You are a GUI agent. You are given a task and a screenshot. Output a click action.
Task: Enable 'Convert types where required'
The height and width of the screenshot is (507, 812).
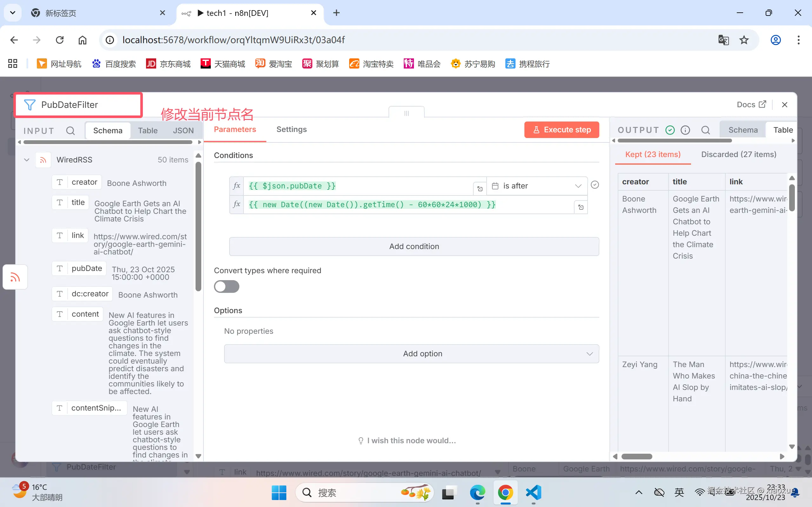click(227, 286)
